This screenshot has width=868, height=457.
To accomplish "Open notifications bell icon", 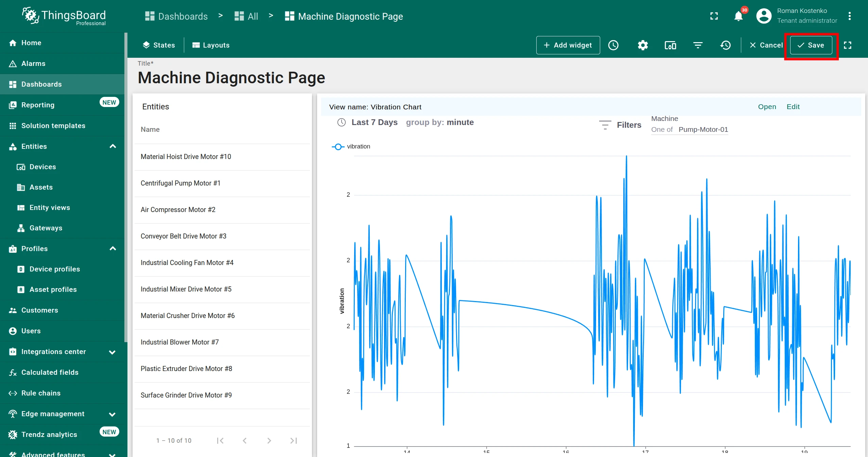I will tap(738, 16).
